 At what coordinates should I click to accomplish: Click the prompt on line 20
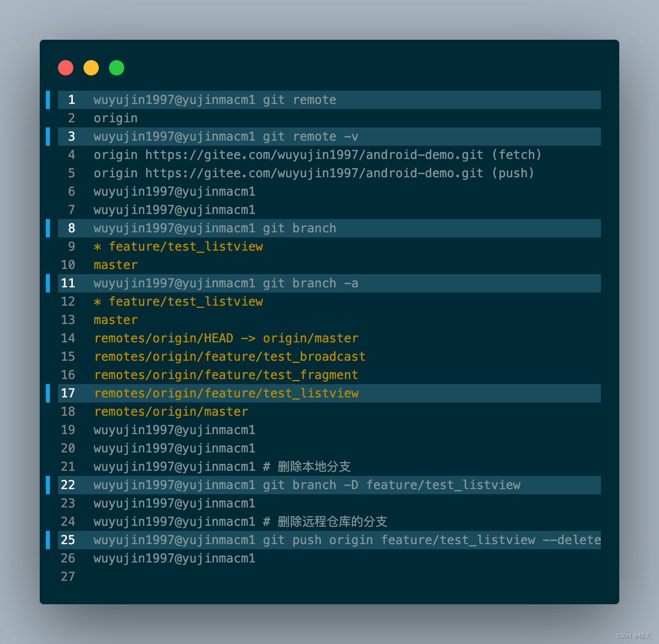[175, 448]
